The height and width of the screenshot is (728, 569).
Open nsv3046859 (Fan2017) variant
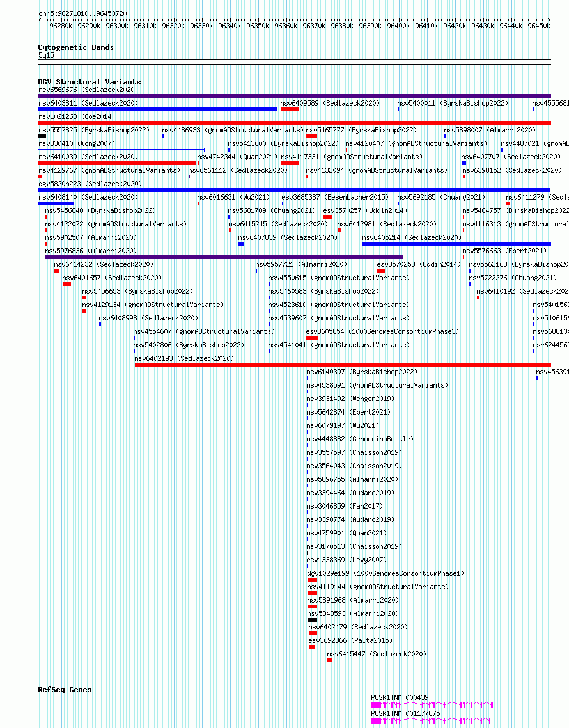click(x=345, y=507)
